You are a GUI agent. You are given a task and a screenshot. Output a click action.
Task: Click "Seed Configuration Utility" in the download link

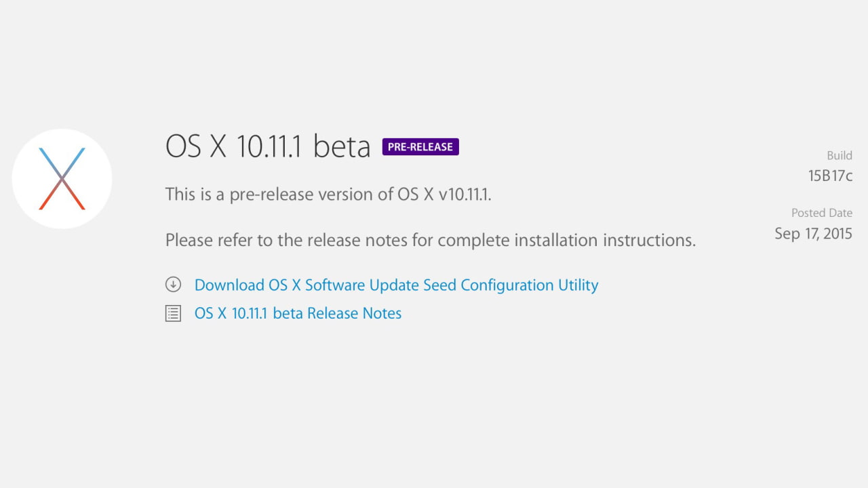click(x=511, y=285)
